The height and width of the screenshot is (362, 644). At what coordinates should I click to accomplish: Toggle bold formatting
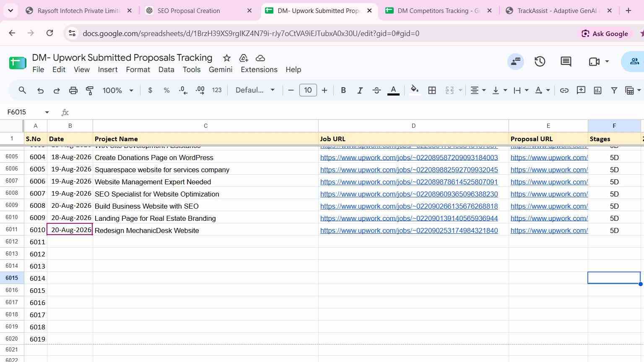[343, 90]
